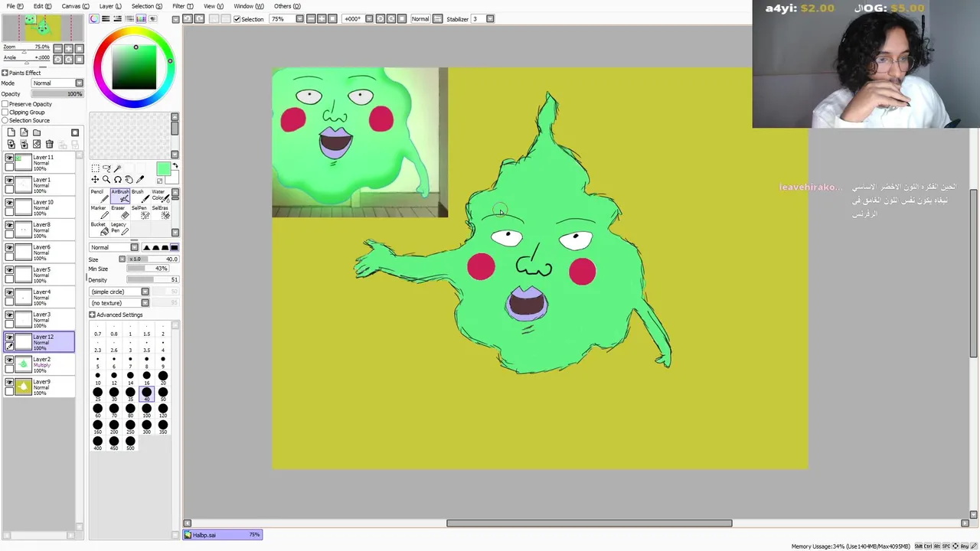Open the rotation angle dropdown +000°

click(369, 18)
